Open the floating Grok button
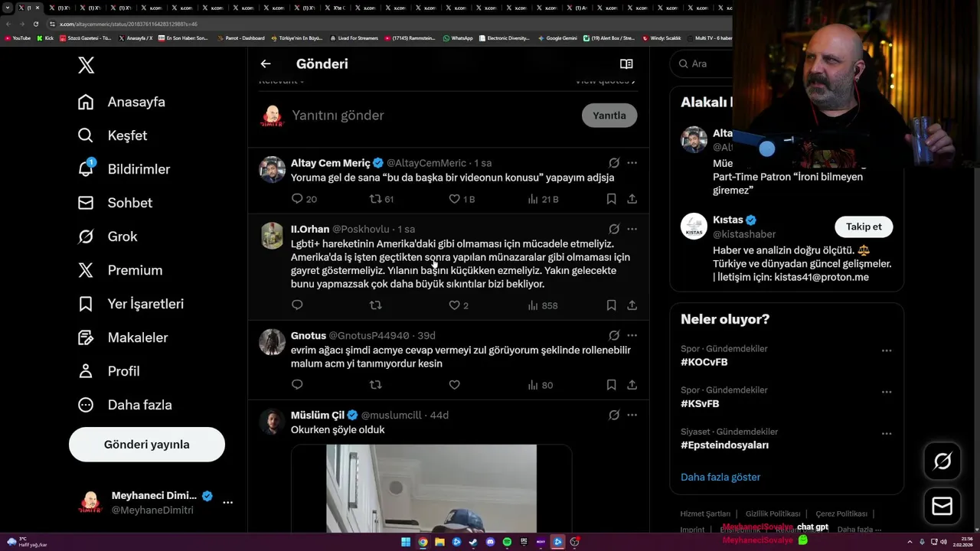Viewport: 980px width, 551px height. point(942,461)
